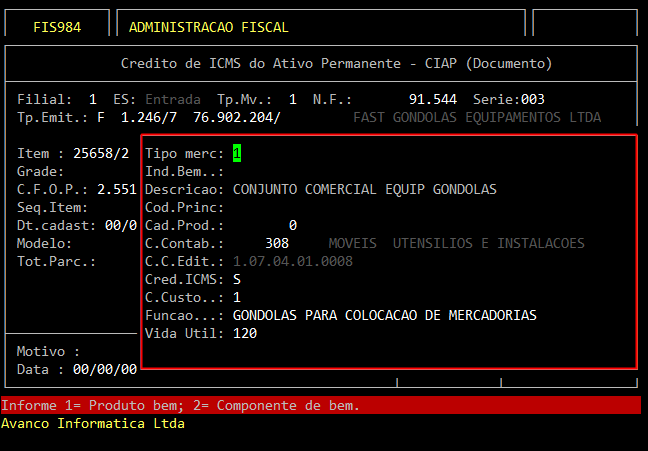The width and height of the screenshot is (648, 451).
Task: Select the C.Contab. value 308
Action: coord(277,243)
